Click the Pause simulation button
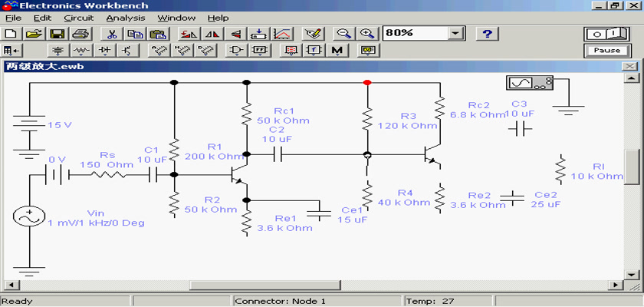 click(x=606, y=51)
